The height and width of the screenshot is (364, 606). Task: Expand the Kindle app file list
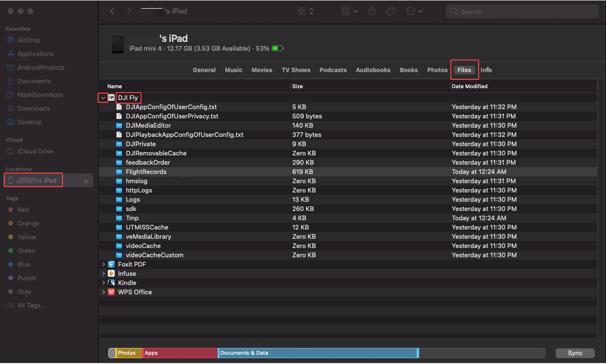tap(103, 283)
